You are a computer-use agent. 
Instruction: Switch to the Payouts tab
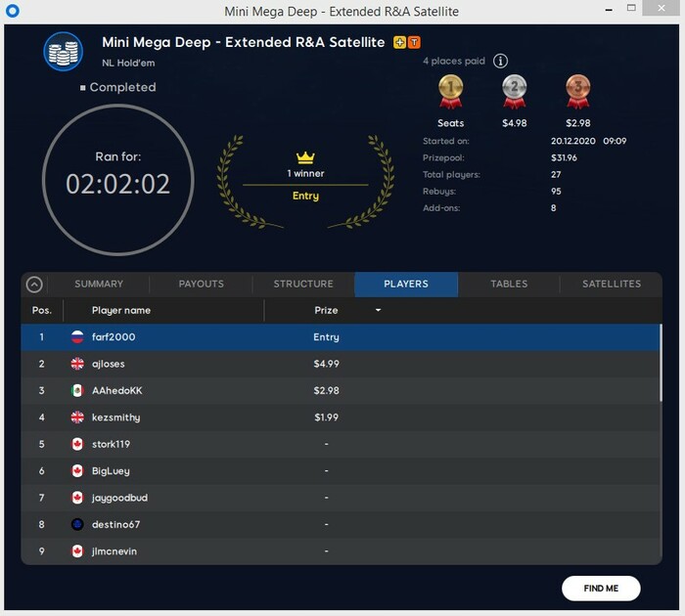point(201,285)
